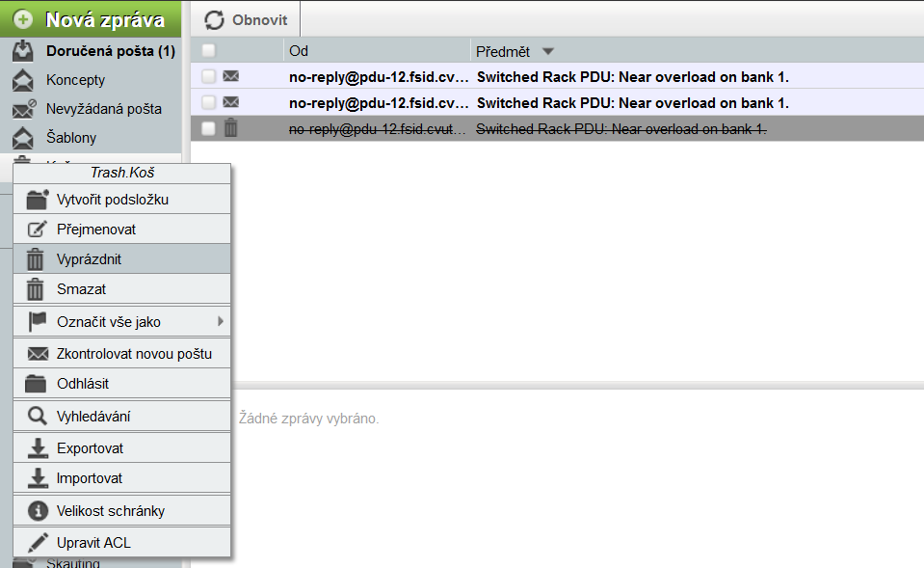The width and height of the screenshot is (924, 568).
Task: Click the Obnovit refresh arrows icon
Action: 214,20
